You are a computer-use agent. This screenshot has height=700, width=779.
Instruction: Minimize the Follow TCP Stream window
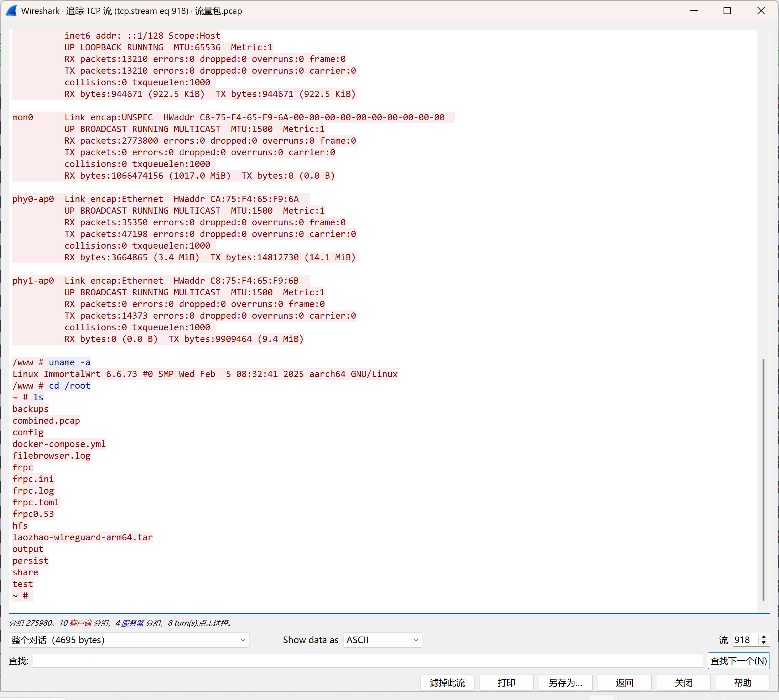(x=694, y=11)
